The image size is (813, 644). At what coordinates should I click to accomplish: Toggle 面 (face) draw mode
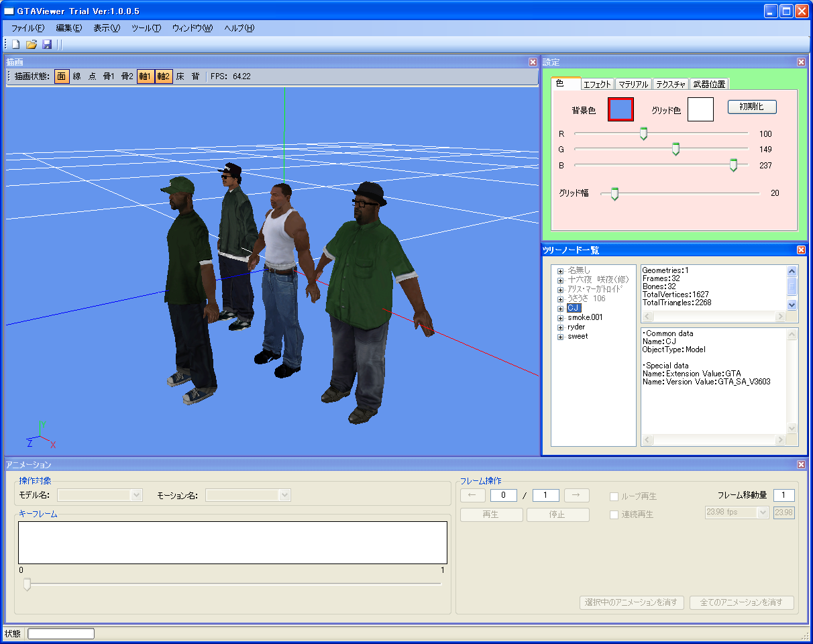coord(62,76)
